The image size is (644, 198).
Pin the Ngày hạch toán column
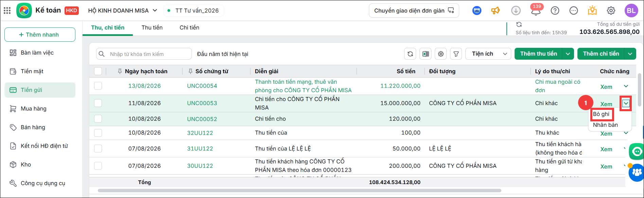coord(120,71)
